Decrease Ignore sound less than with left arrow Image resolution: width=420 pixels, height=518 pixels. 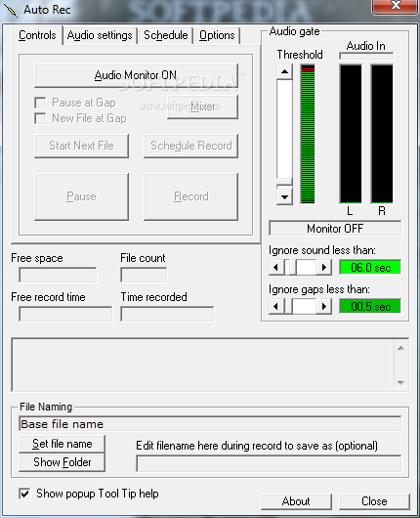[276, 267]
